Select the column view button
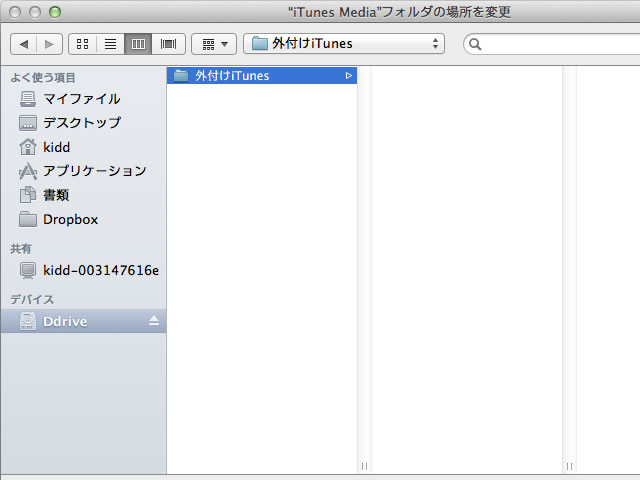This screenshot has width=640, height=480. point(138,44)
